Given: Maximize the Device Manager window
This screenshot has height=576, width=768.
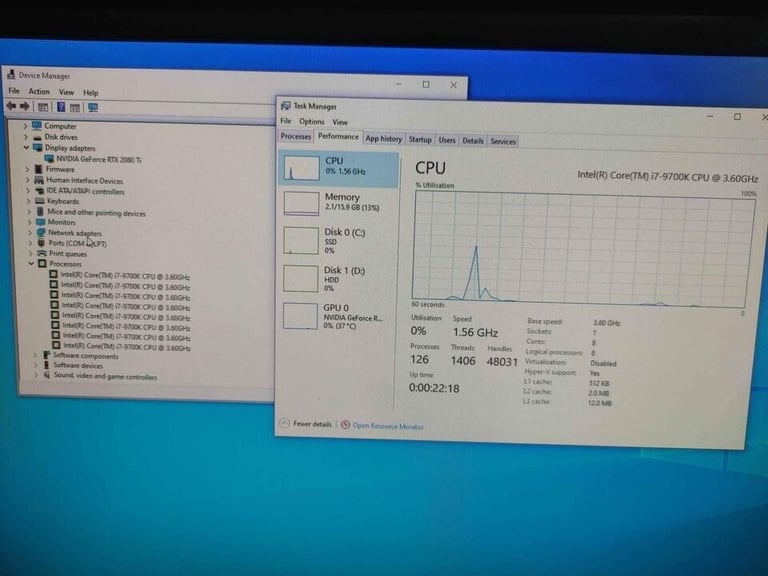Looking at the screenshot, I should pyautogui.click(x=426, y=84).
